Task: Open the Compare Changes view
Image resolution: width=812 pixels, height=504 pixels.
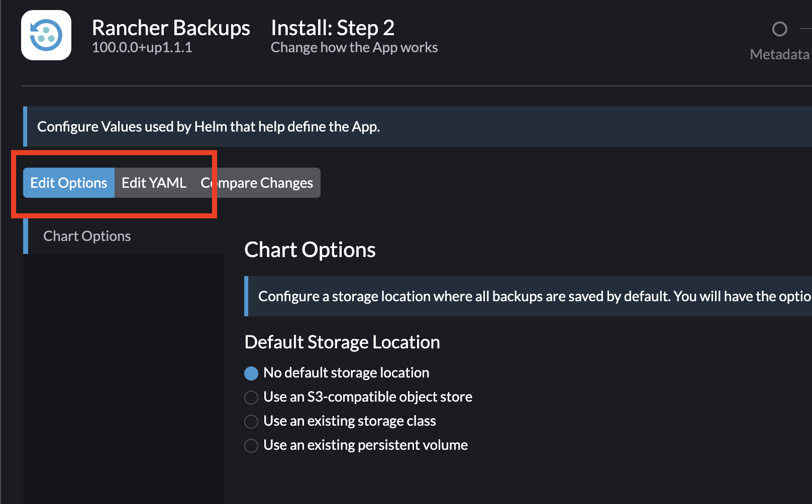Action: tap(257, 183)
